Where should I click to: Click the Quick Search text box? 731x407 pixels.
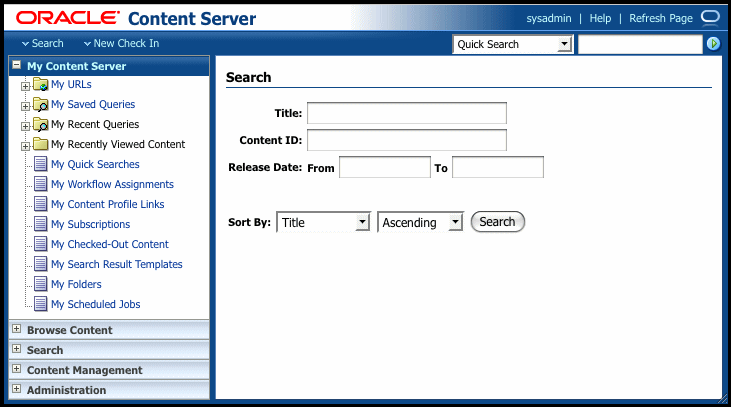640,44
